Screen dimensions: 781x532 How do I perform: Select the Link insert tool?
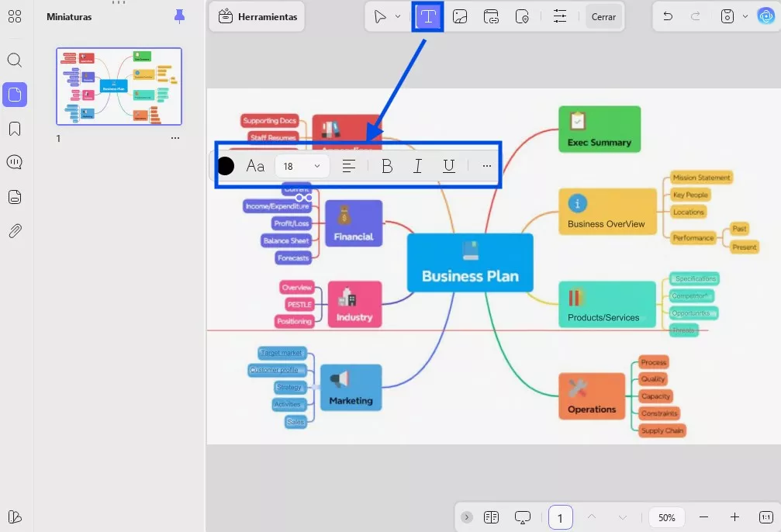click(x=491, y=16)
